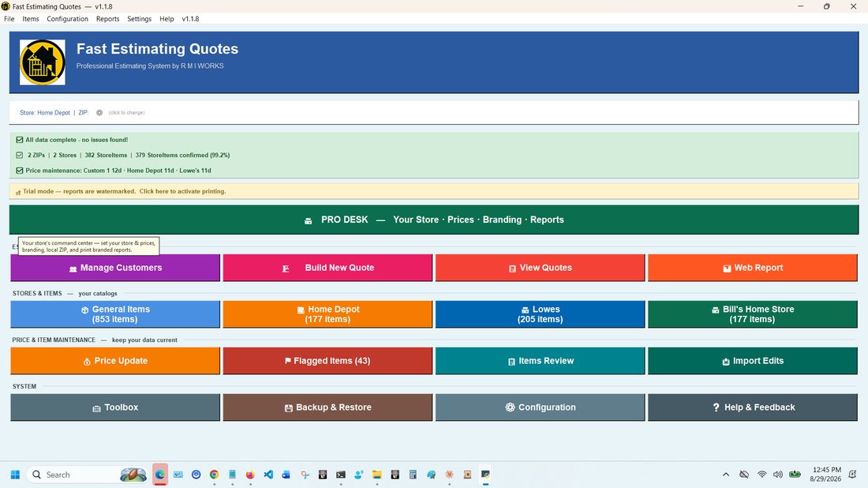
Task: Open Help & Feedback
Action: (x=752, y=407)
